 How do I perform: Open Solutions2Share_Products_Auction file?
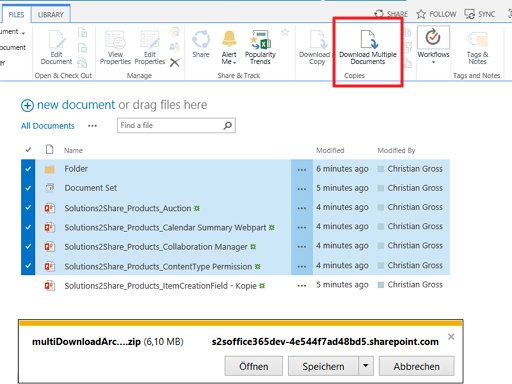[128, 208]
